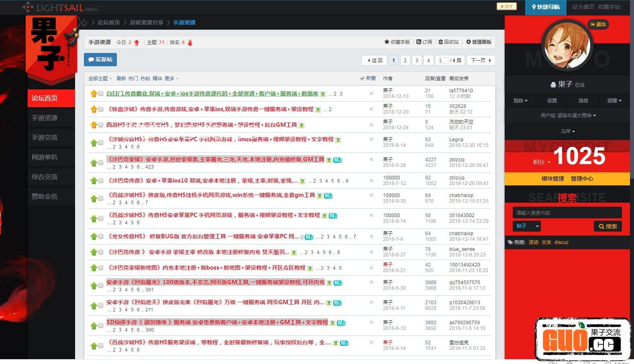The height and width of the screenshot is (364, 634).
Task: Expand the 我的 user menu
Action: (x=520, y=101)
